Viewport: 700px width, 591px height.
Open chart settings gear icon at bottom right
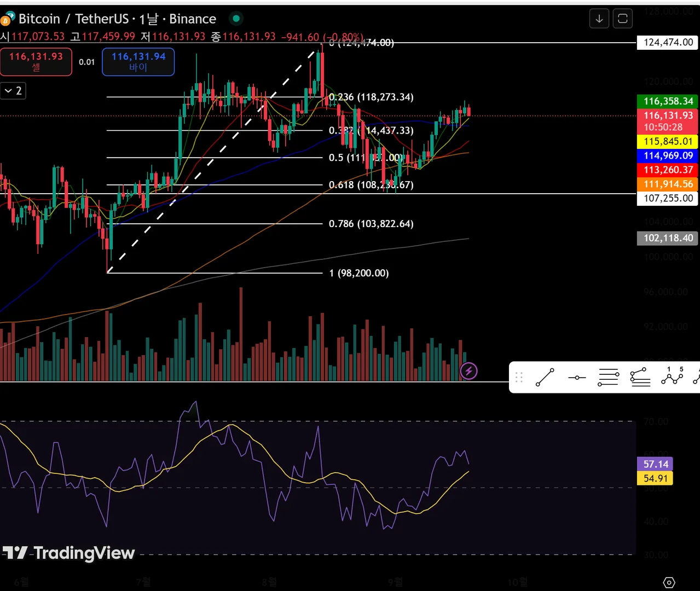[669, 582]
